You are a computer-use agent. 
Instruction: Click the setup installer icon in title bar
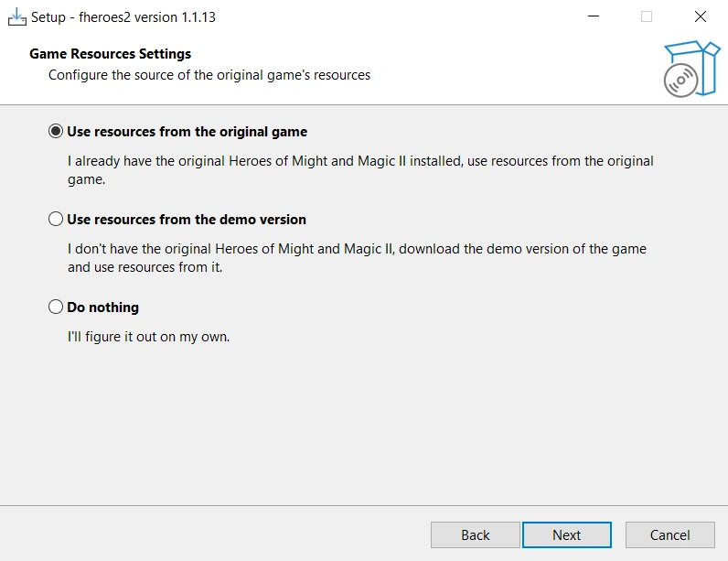[17, 16]
